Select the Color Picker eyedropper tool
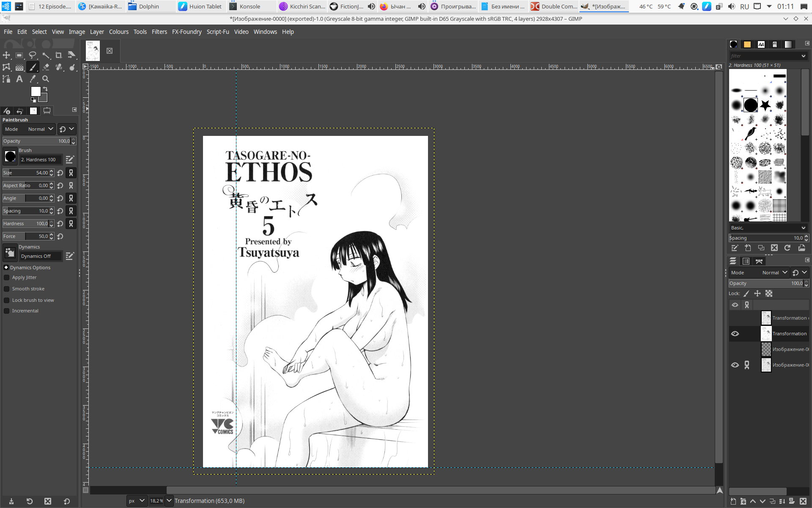 33,79
